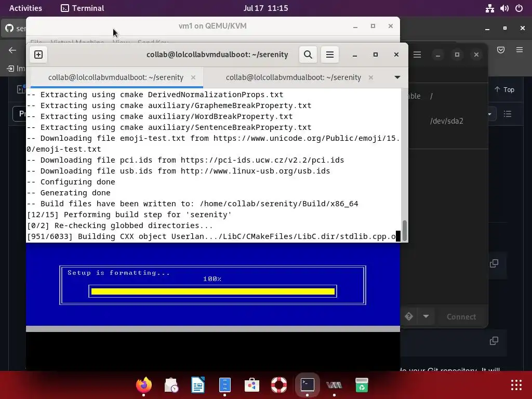Viewport: 532px width, 399px height.
Task: Close the second serenity terminal tab
Action: pos(371,77)
